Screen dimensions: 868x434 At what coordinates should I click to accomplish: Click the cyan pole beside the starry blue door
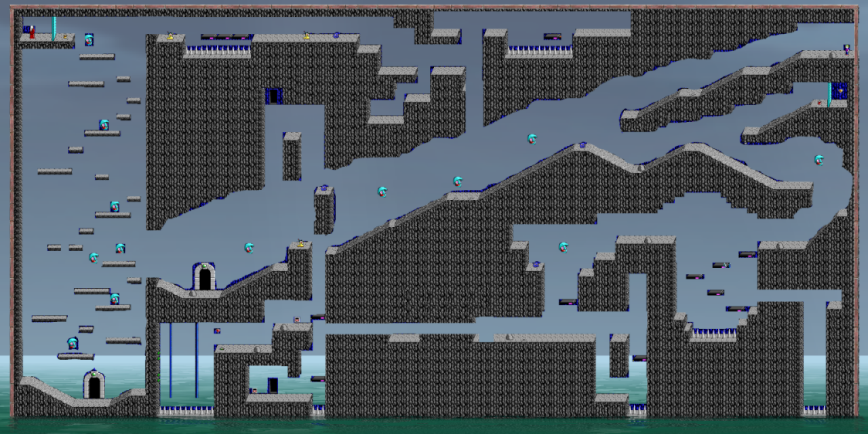(x=829, y=94)
